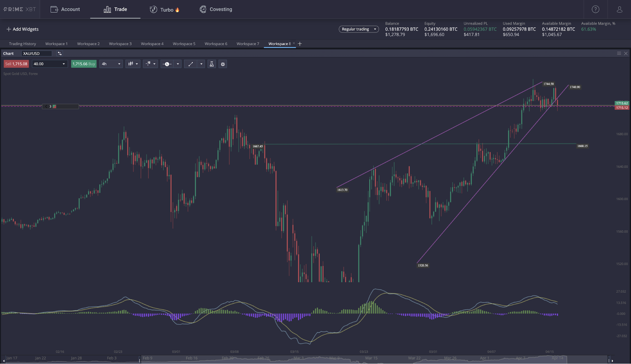631x364 pixels.
Task: Click Add Widgets
Action: pos(23,29)
